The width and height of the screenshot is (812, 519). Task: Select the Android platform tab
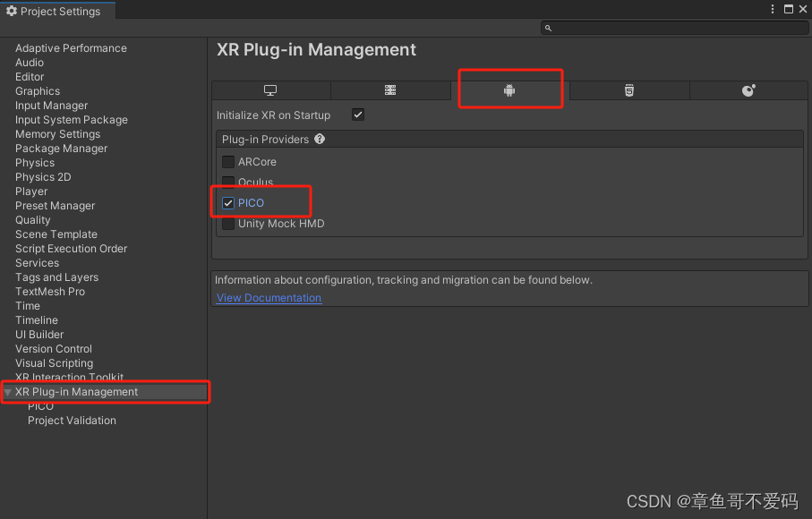coord(509,90)
